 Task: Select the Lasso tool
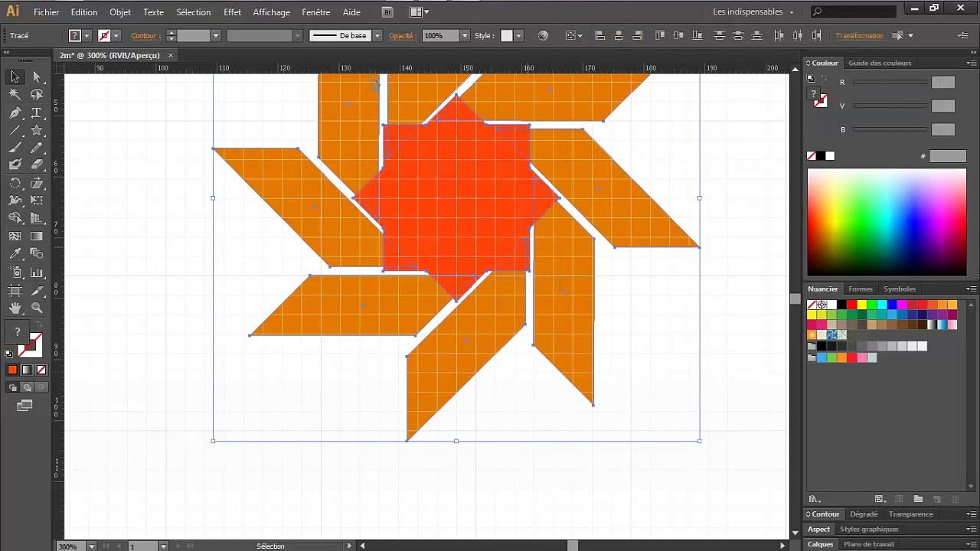(x=37, y=94)
